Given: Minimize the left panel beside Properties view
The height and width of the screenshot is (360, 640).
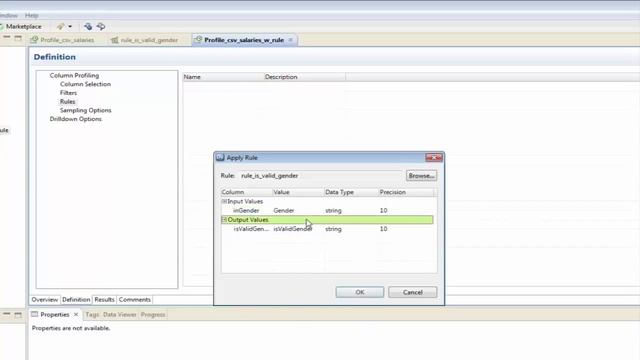Looking at the screenshot, I should (7, 314).
